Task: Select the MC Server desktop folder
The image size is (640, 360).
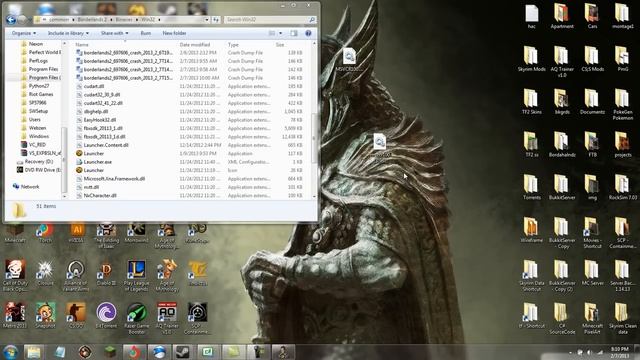Action: pos(592,272)
